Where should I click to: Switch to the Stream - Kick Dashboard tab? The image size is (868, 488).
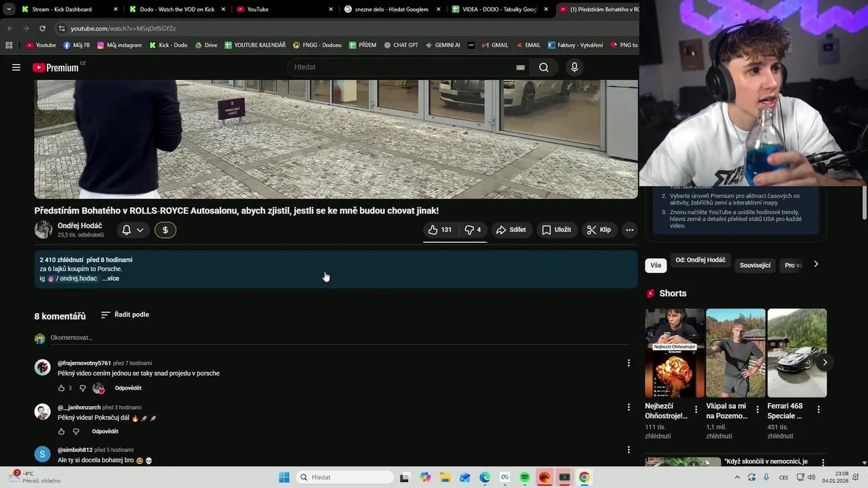[70, 9]
